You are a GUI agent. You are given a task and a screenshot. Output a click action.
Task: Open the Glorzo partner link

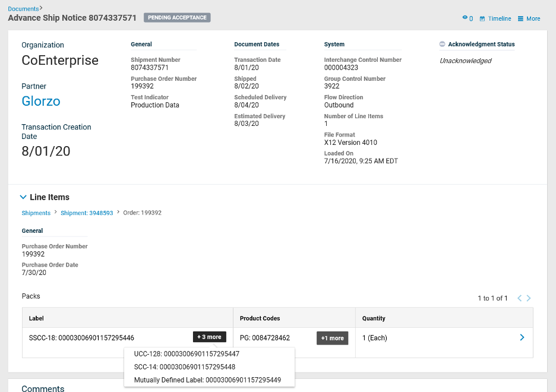point(41,101)
